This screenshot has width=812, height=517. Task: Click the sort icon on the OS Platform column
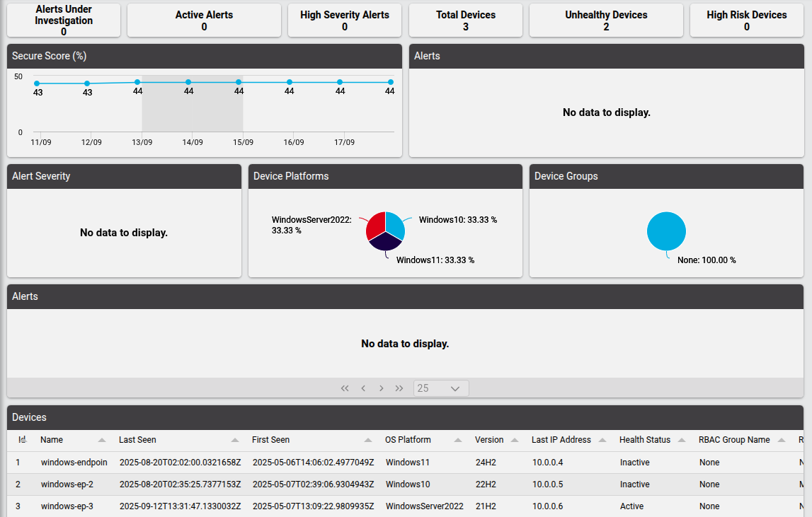459,439
